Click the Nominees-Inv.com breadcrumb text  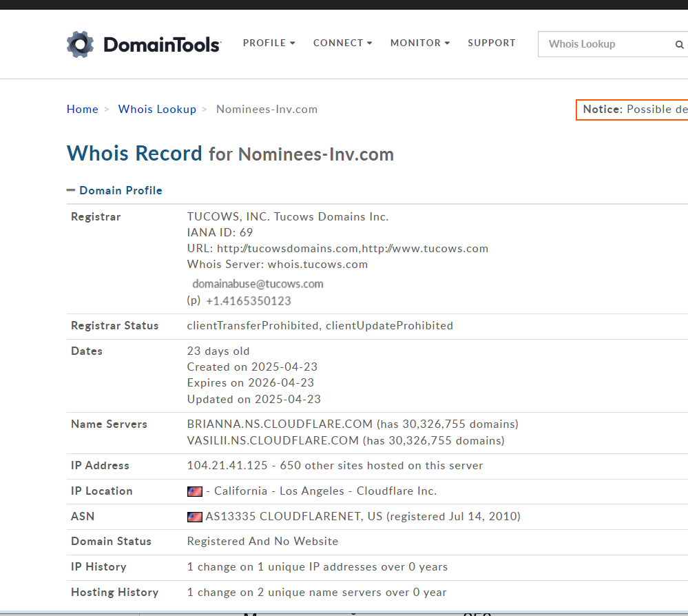pyautogui.click(x=267, y=110)
